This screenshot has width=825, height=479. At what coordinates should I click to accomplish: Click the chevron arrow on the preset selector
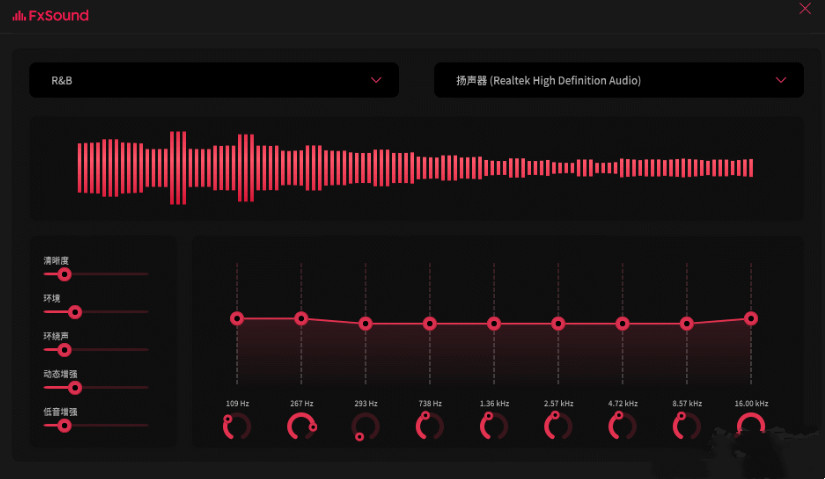pos(376,80)
